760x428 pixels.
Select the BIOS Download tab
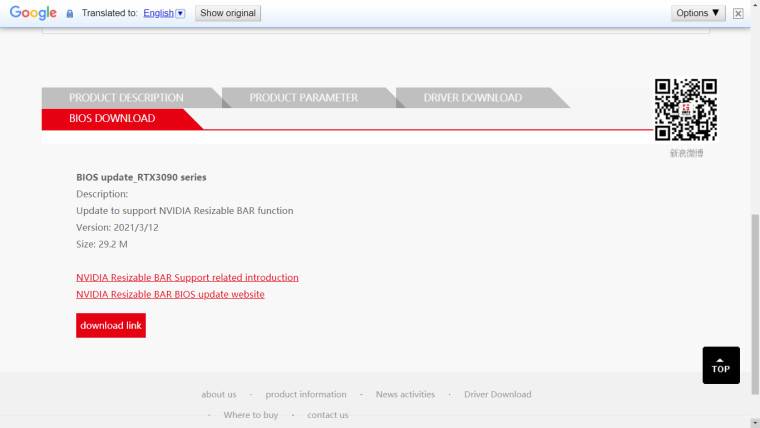(x=112, y=119)
